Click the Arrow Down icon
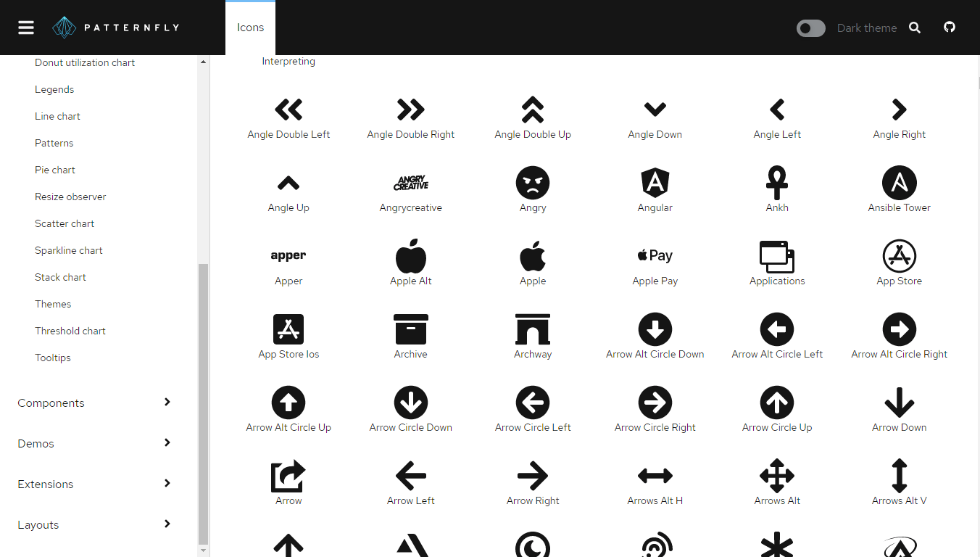Viewport: 980px width, 557px height. click(900, 403)
